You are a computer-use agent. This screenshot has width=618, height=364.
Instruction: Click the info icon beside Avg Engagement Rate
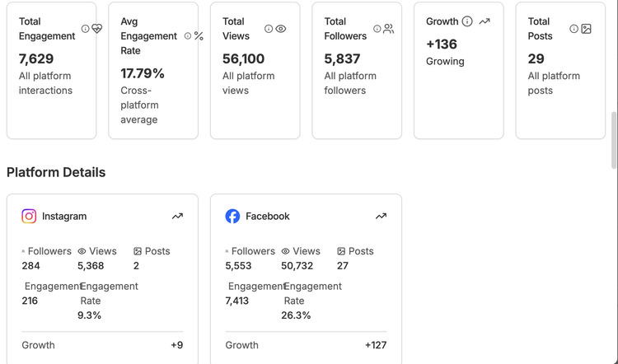point(188,36)
